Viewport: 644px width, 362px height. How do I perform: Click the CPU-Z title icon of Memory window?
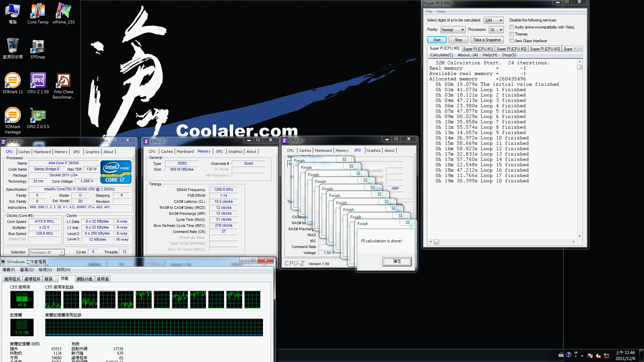pos(146,141)
